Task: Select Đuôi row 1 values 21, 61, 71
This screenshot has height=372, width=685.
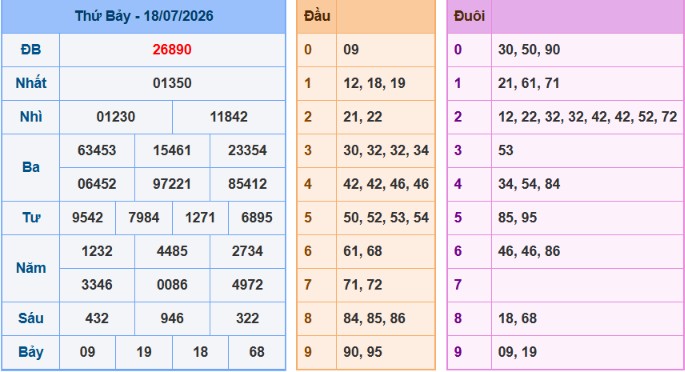Action: click(529, 83)
